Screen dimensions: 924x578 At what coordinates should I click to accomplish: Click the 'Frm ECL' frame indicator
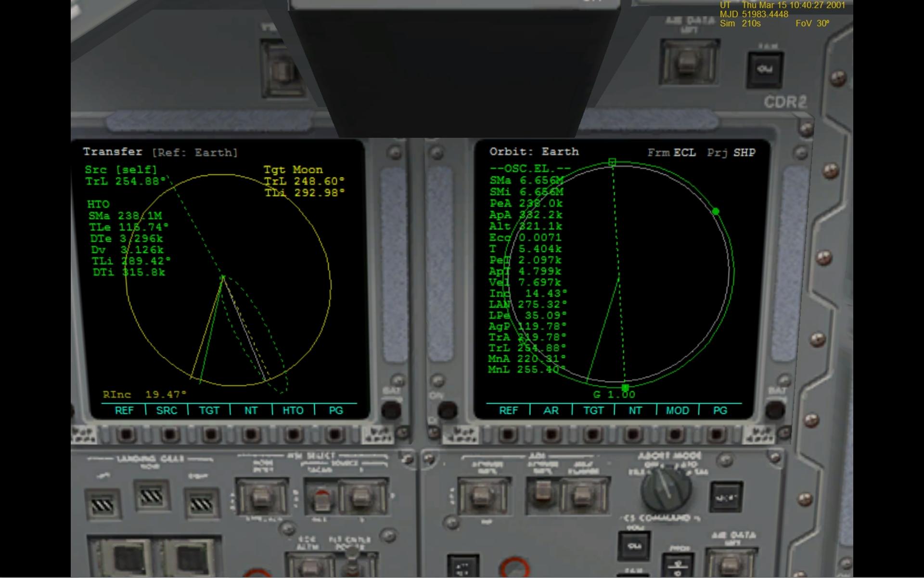[672, 153]
